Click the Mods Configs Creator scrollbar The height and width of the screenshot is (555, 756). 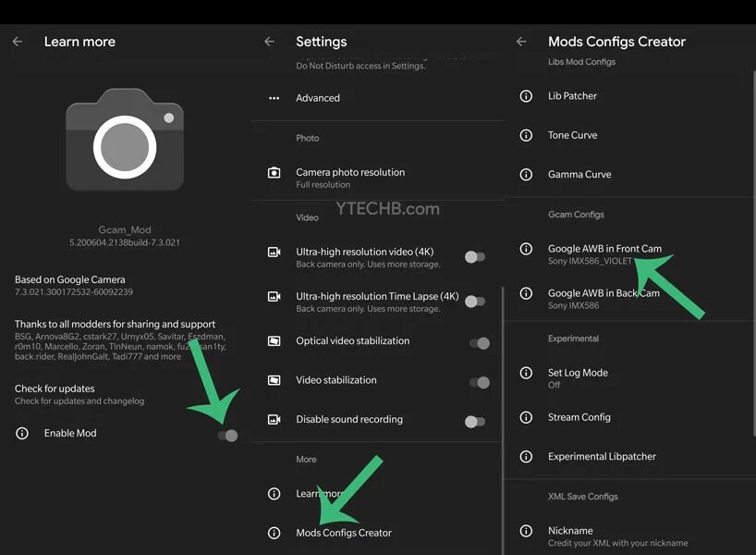pyautogui.click(x=754, y=253)
